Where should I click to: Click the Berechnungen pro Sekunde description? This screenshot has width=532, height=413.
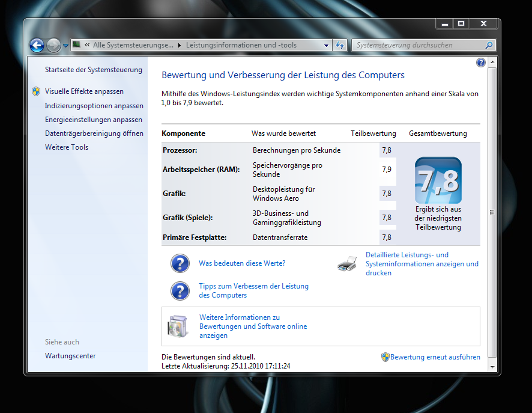(x=297, y=150)
